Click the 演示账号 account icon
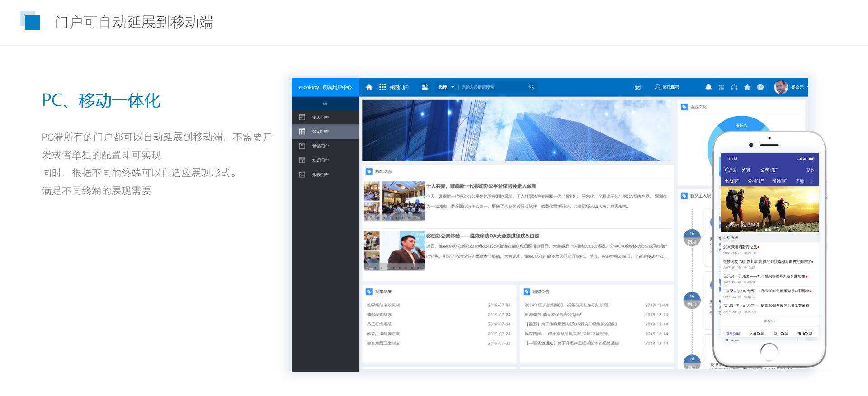Screen dimensions: 868x396 (x=657, y=87)
